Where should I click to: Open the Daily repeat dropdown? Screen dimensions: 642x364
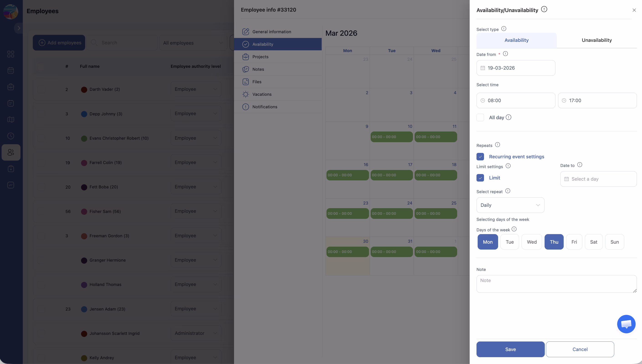pyautogui.click(x=510, y=205)
